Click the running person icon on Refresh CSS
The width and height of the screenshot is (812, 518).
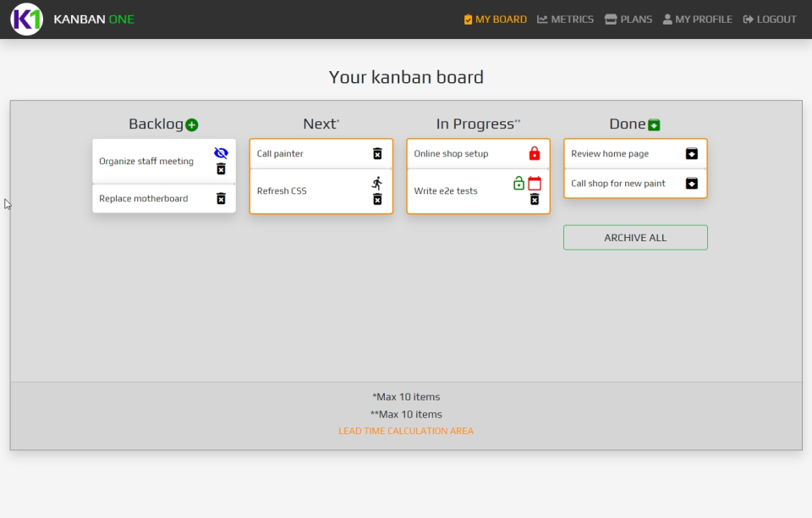click(x=378, y=182)
